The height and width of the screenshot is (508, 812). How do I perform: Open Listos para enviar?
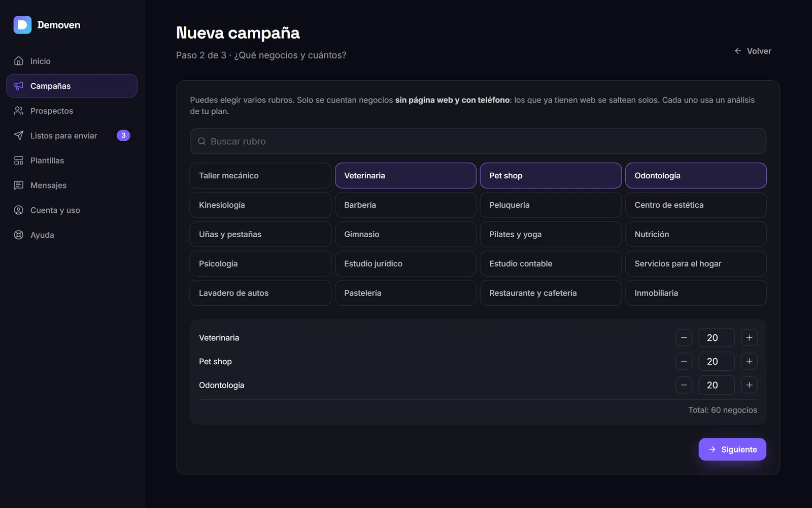pos(72,136)
